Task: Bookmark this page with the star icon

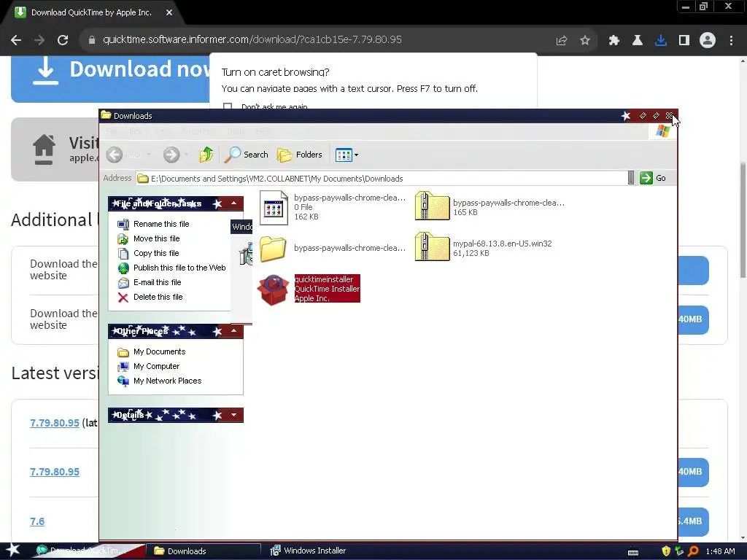Action: tap(585, 41)
